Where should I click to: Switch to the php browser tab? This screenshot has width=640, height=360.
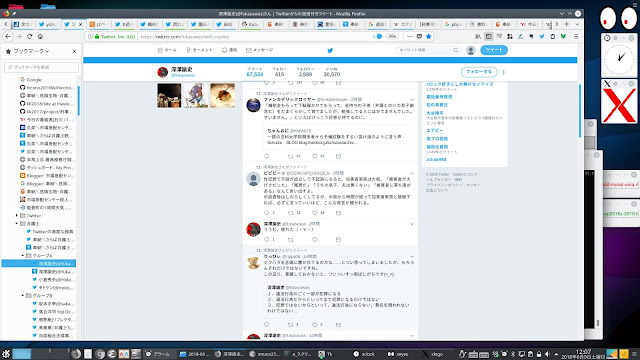[453, 24]
